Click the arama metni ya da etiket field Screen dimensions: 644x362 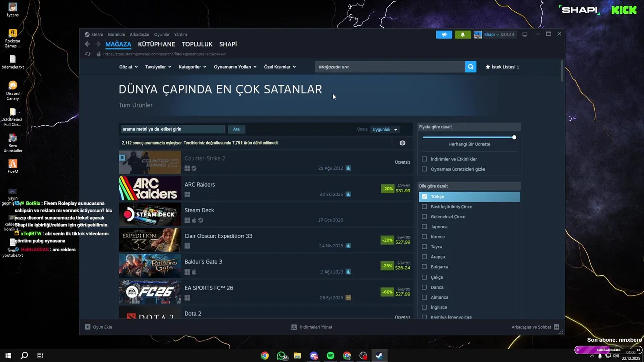click(x=172, y=129)
